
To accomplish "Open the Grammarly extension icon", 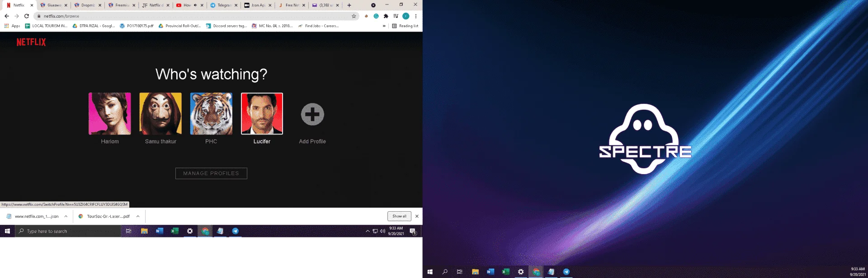I will point(376,16).
